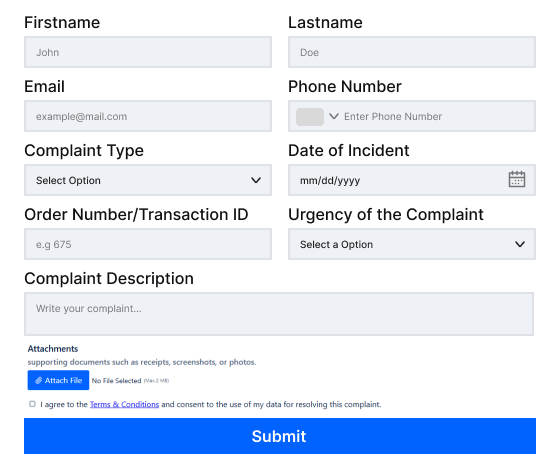The image size is (560, 470).
Task: Click the country flag placeholder in the phone field
Action: pos(310,117)
